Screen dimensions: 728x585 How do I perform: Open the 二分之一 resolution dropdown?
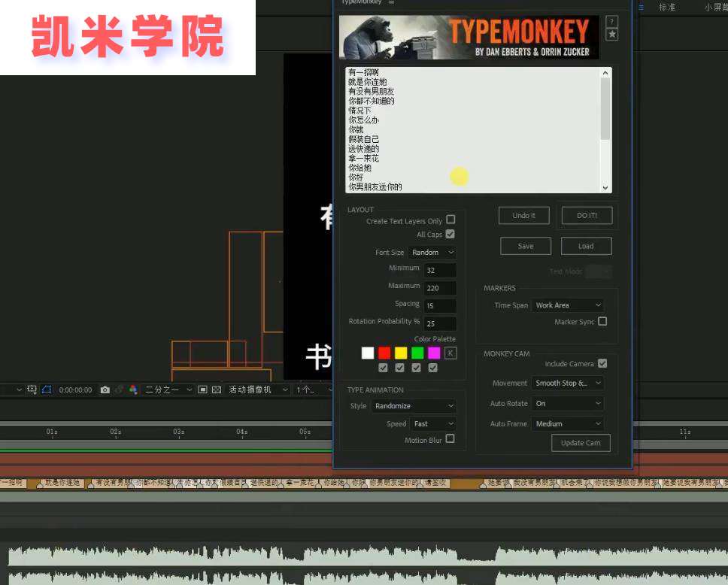(168, 389)
